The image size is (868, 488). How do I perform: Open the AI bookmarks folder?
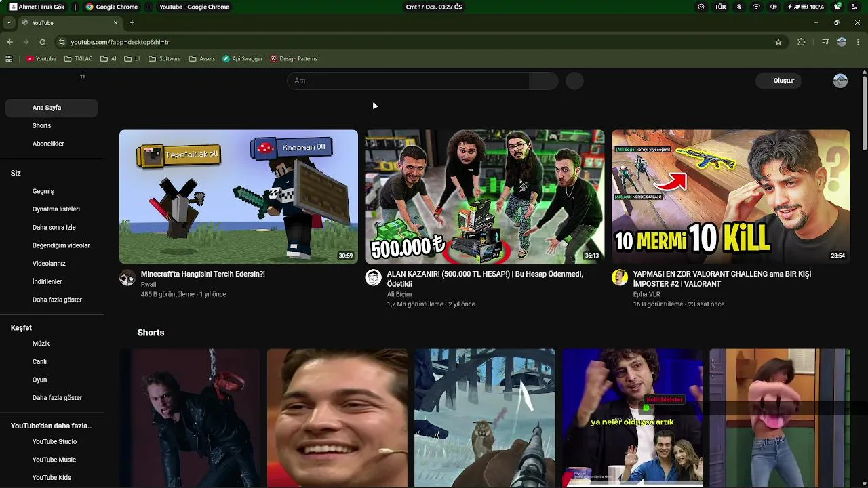click(108, 59)
